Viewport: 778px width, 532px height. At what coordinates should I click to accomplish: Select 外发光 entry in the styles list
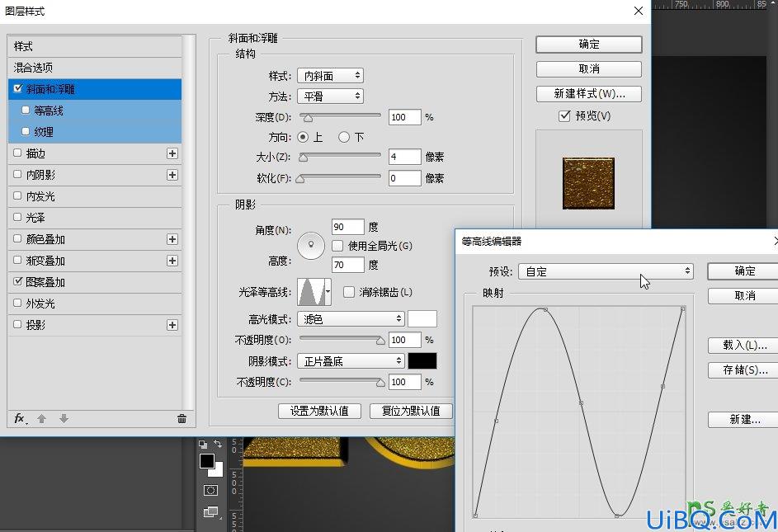[94, 304]
